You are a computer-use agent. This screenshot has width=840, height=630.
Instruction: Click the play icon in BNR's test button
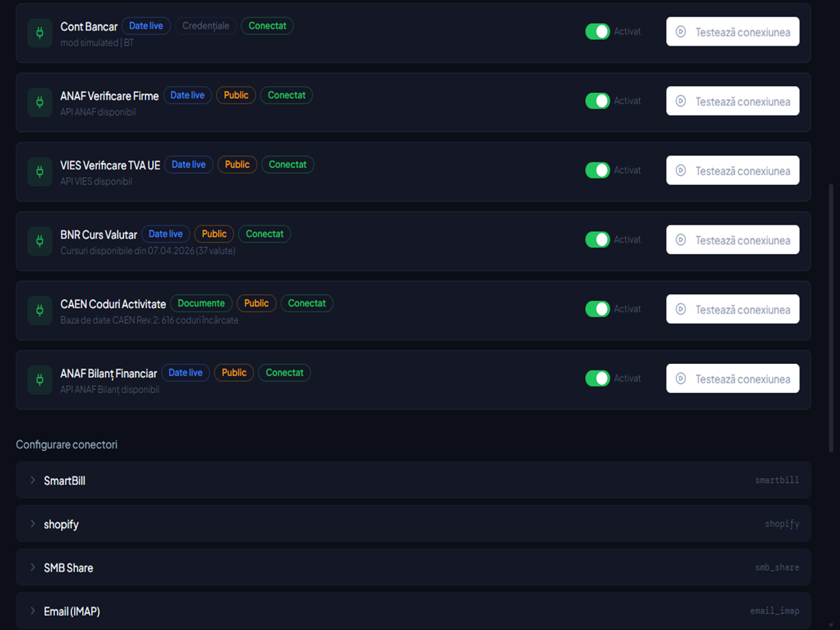coord(680,240)
